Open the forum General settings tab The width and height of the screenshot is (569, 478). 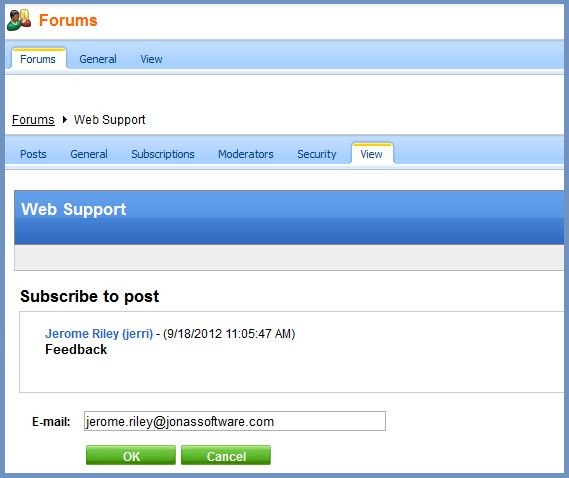89,154
